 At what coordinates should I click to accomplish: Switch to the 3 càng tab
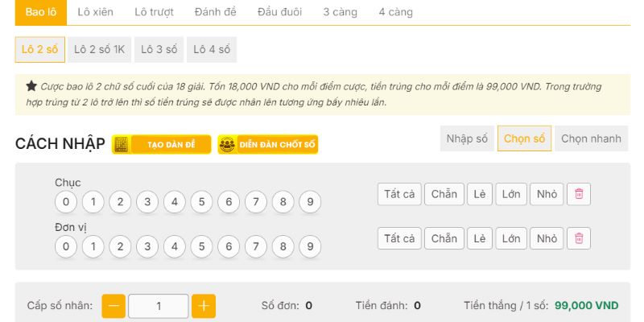[x=340, y=12]
